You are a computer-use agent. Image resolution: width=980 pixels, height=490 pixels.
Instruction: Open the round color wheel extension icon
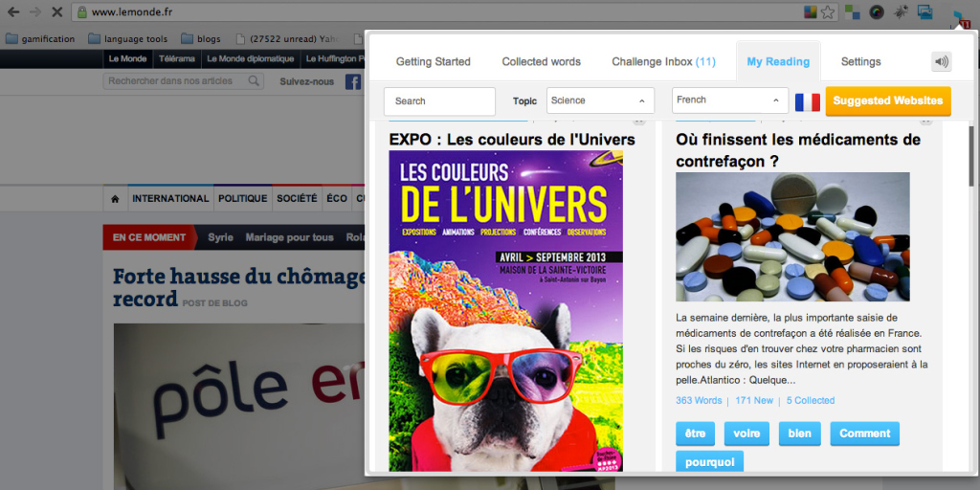pyautogui.click(x=877, y=11)
